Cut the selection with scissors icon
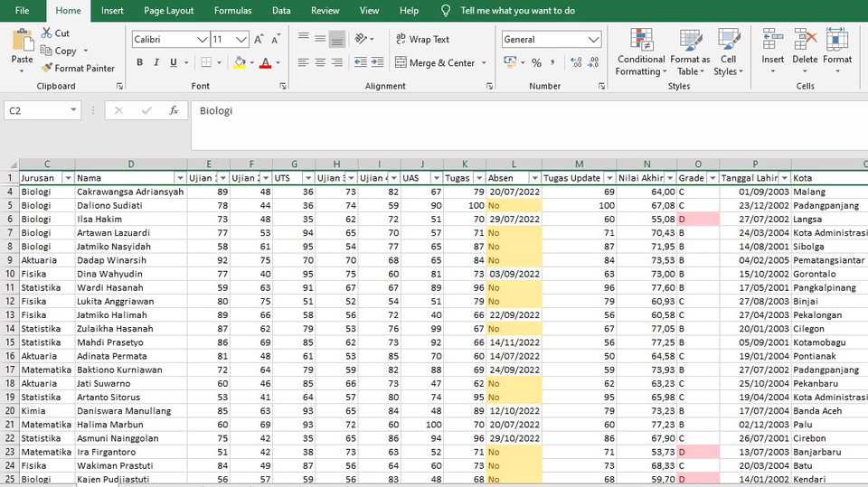868x487 pixels. coord(46,33)
